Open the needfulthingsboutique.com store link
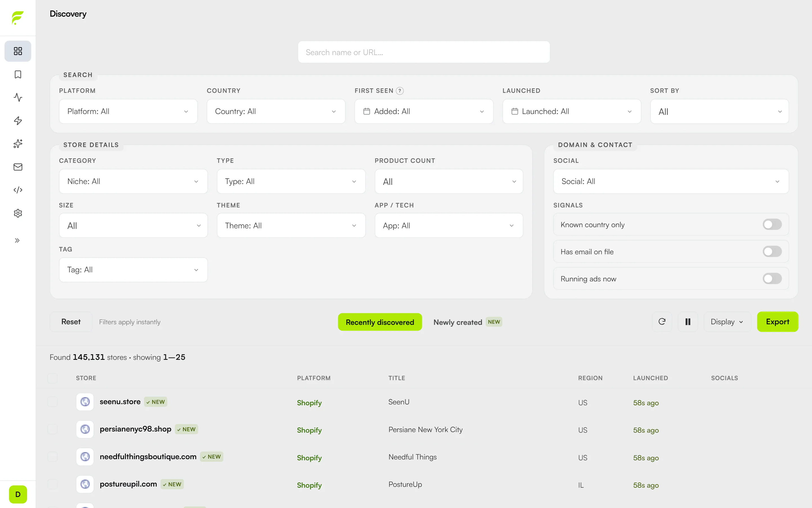 (x=148, y=457)
